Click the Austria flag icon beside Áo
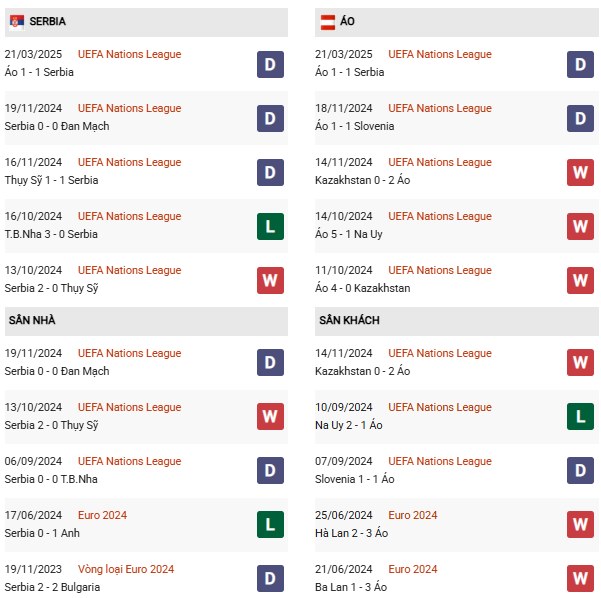Image resolution: width=601 pixels, height=598 pixels. (x=327, y=21)
